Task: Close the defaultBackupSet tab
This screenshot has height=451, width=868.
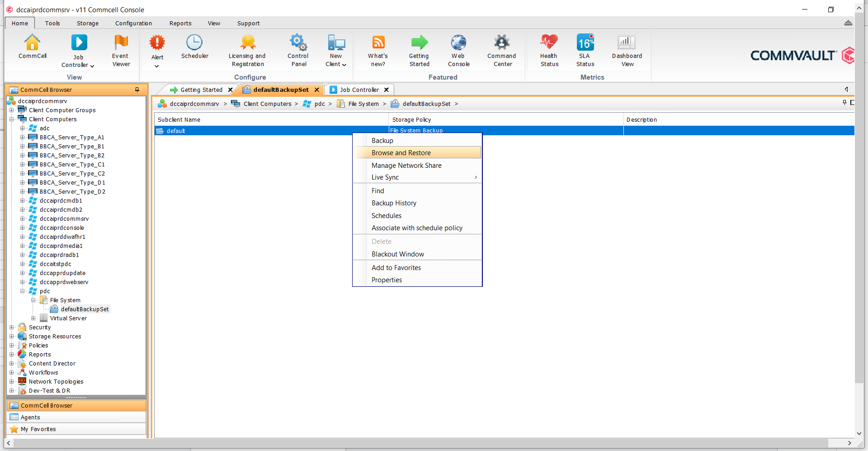Action: click(317, 90)
